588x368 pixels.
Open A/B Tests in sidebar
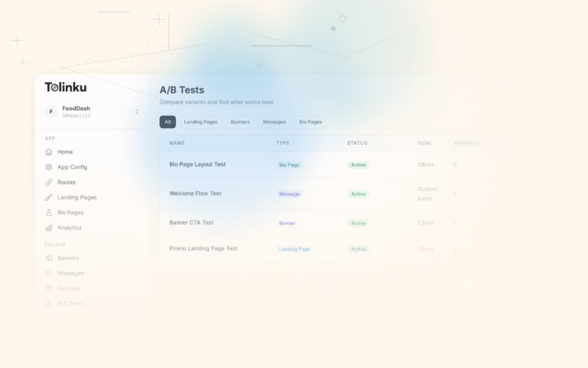(70, 304)
